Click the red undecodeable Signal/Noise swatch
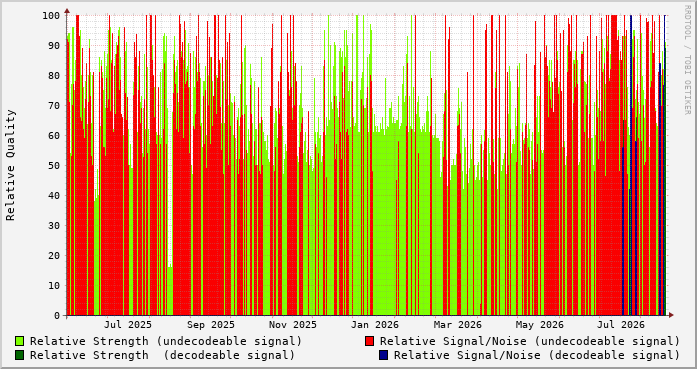The height and width of the screenshot is (369, 697). pyautogui.click(x=369, y=341)
